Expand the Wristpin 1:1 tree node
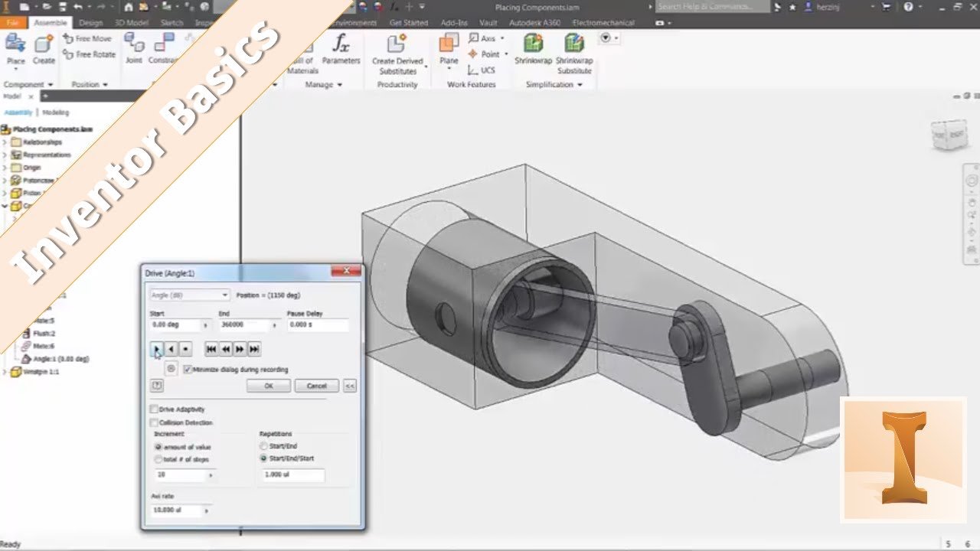The image size is (980, 551). click(x=5, y=372)
